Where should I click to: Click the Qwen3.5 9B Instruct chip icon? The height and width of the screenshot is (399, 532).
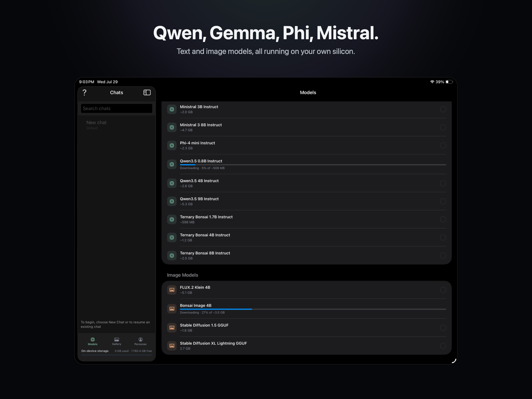point(172,201)
